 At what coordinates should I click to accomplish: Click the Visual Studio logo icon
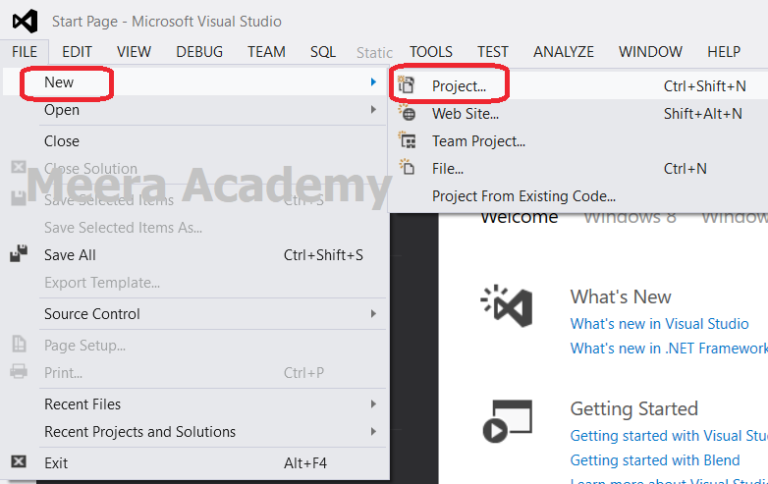(24, 21)
